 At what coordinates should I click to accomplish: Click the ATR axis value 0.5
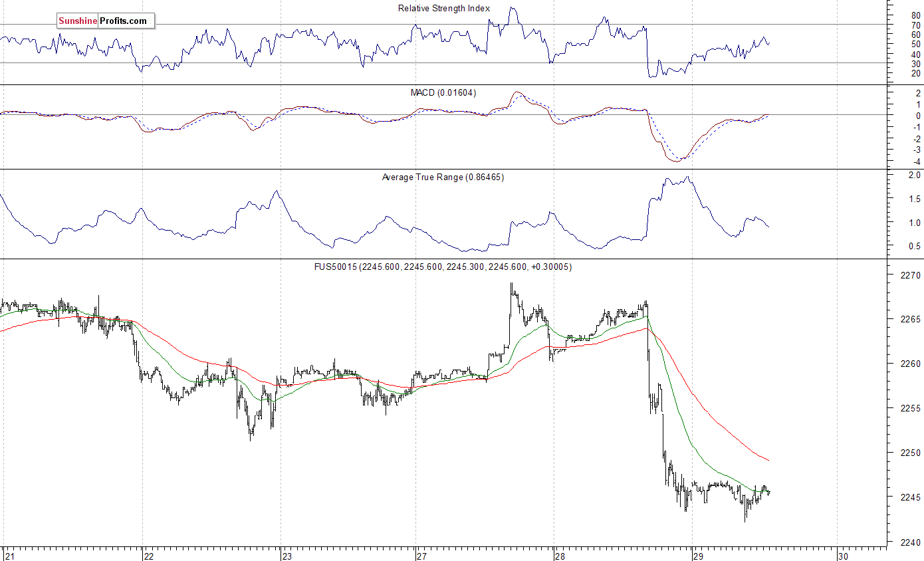pyautogui.click(x=915, y=247)
